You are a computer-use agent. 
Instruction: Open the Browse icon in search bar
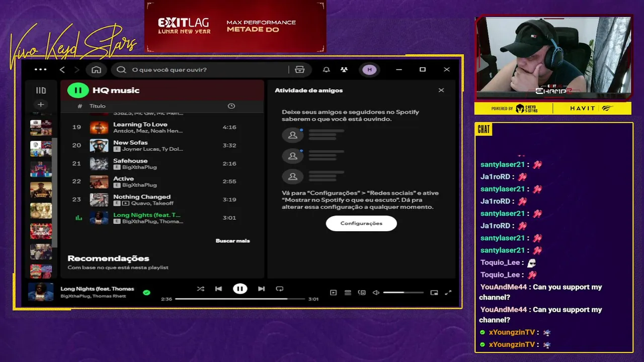[300, 69]
